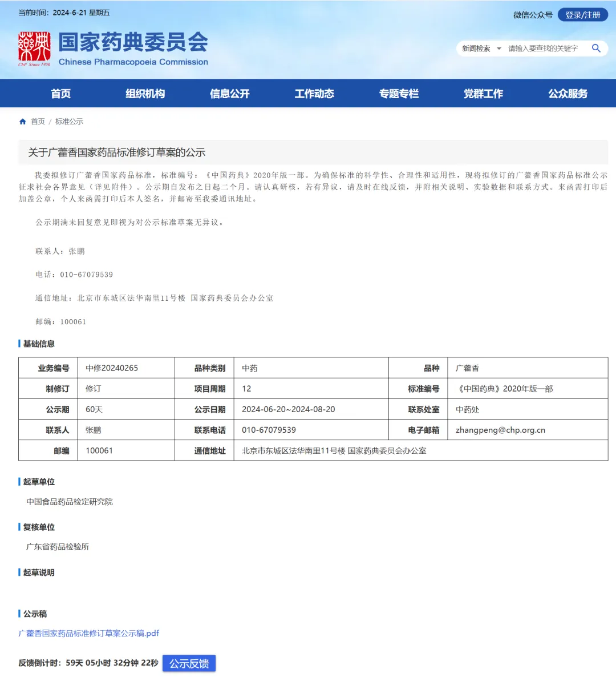Click the 公示反馈 button

pos(189,663)
